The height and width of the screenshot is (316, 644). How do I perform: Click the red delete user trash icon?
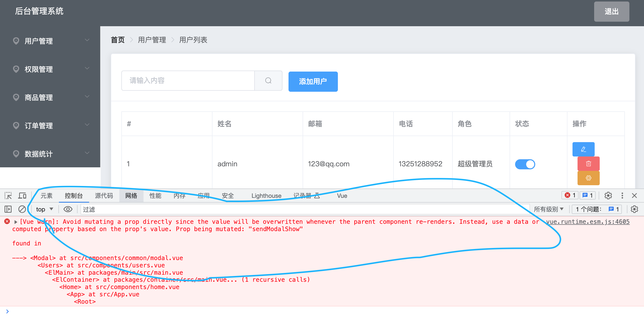(x=588, y=164)
